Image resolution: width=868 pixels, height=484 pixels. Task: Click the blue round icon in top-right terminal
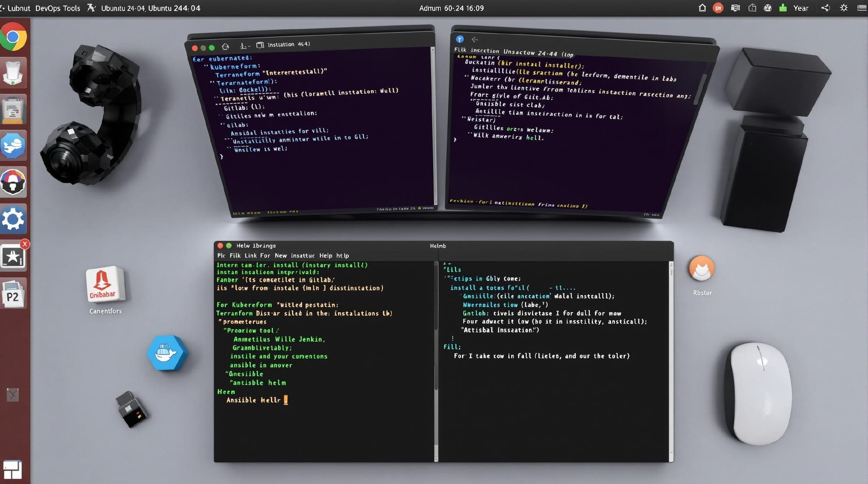[x=460, y=39]
